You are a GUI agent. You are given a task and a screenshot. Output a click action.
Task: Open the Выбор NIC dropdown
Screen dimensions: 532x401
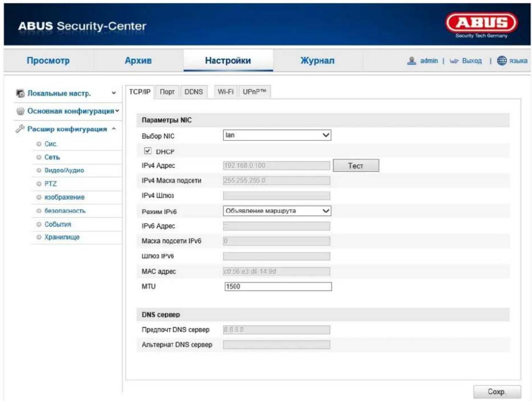(277, 135)
